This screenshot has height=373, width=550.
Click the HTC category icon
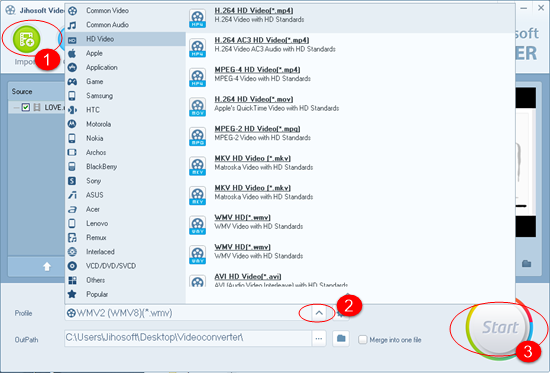(72, 110)
